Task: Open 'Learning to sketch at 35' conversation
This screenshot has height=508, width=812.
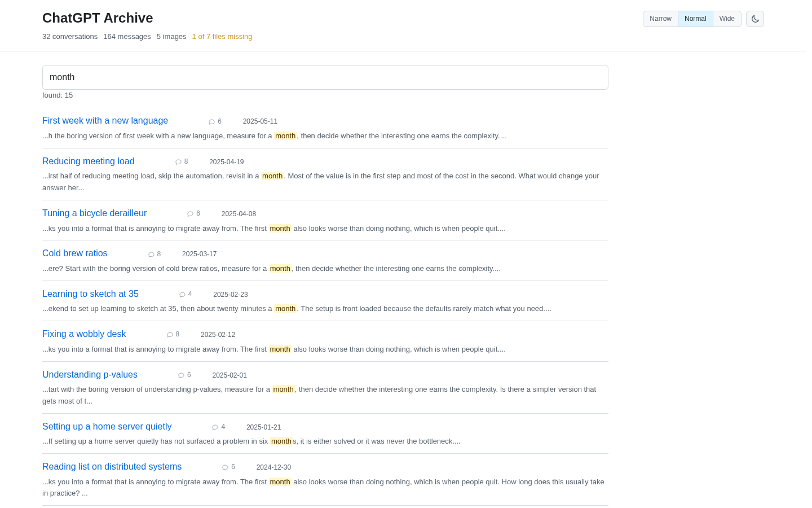Action: pos(90,294)
